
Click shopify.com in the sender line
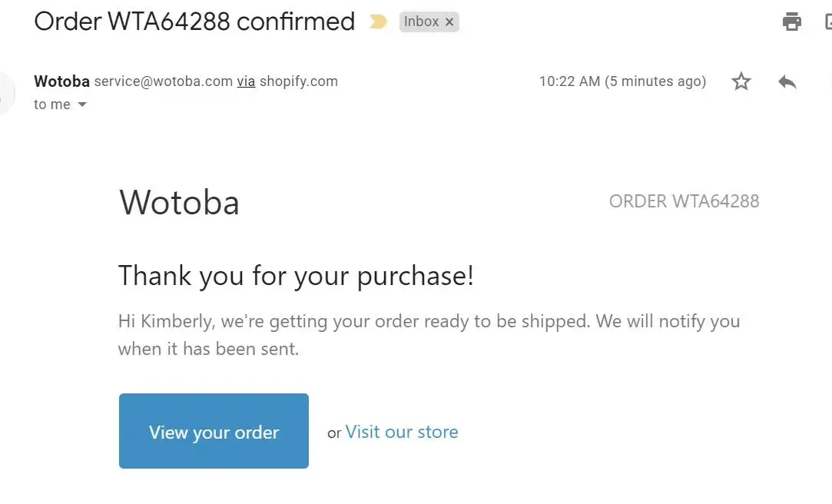[x=298, y=81]
